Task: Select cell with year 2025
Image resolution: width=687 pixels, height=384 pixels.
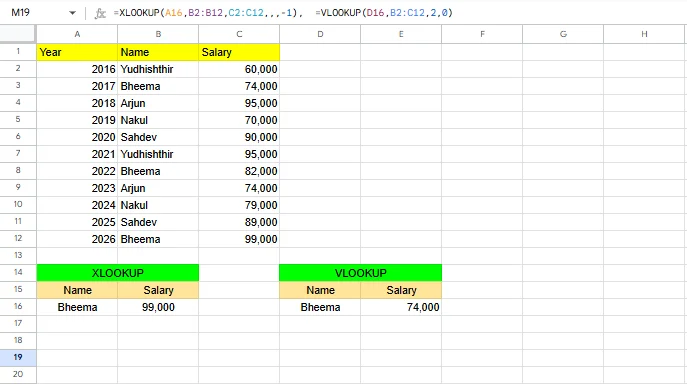Action: click(x=77, y=222)
